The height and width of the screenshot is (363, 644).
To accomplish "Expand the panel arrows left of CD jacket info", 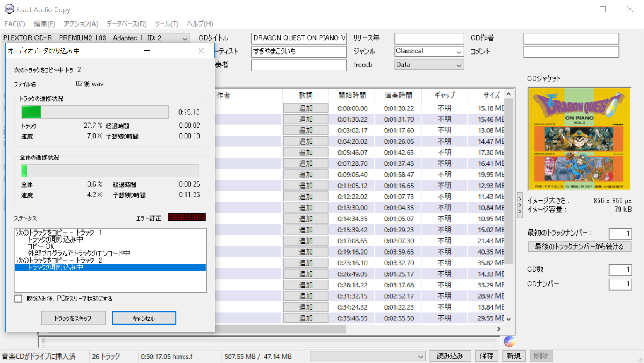I will tap(520, 205).
